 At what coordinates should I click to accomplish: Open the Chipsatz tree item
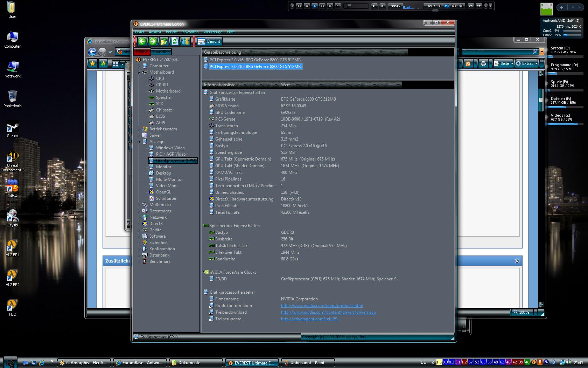tap(164, 110)
